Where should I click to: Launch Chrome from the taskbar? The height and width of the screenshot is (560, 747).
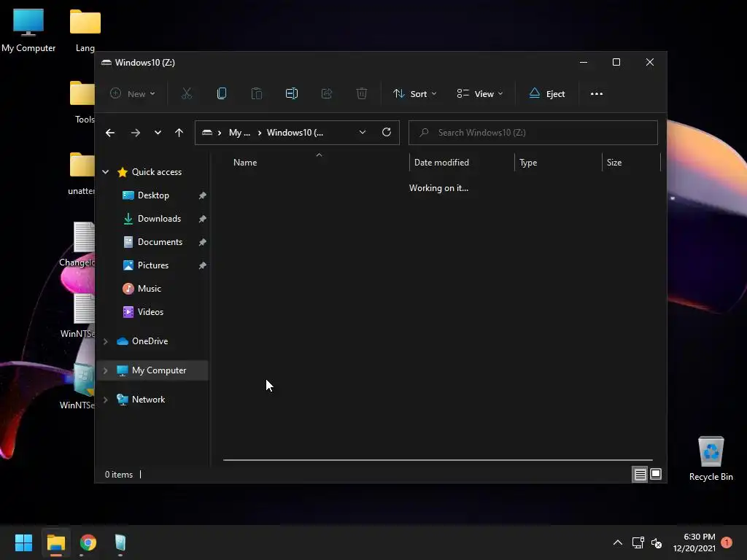coord(88,542)
